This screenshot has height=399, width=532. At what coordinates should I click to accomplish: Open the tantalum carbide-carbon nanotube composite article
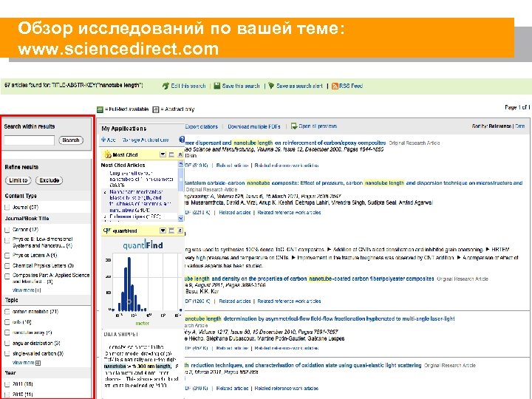(x=353, y=183)
